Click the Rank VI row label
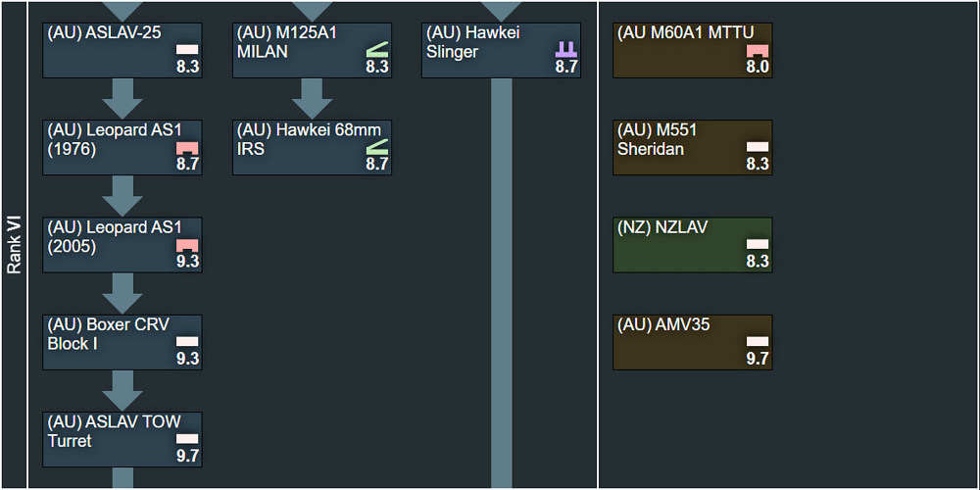The image size is (980, 490). (x=14, y=245)
